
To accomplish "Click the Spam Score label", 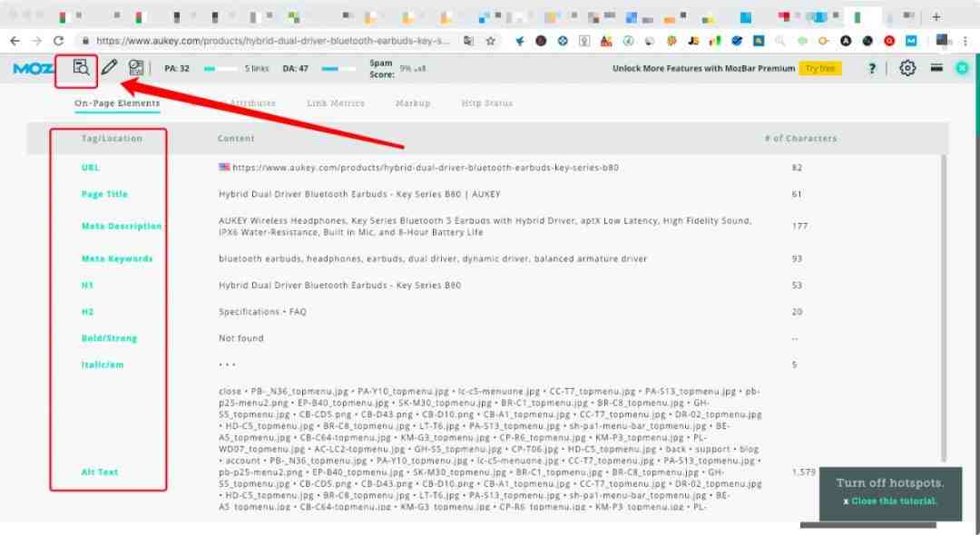I will [x=381, y=69].
